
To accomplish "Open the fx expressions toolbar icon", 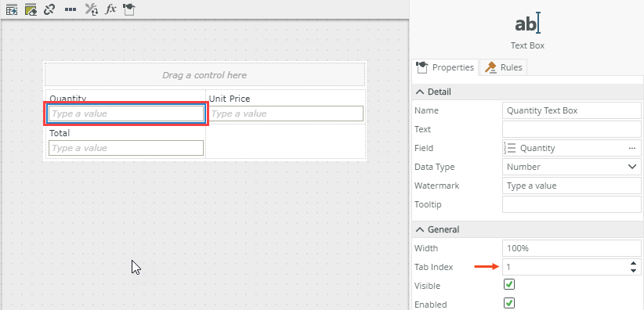I will [110, 9].
